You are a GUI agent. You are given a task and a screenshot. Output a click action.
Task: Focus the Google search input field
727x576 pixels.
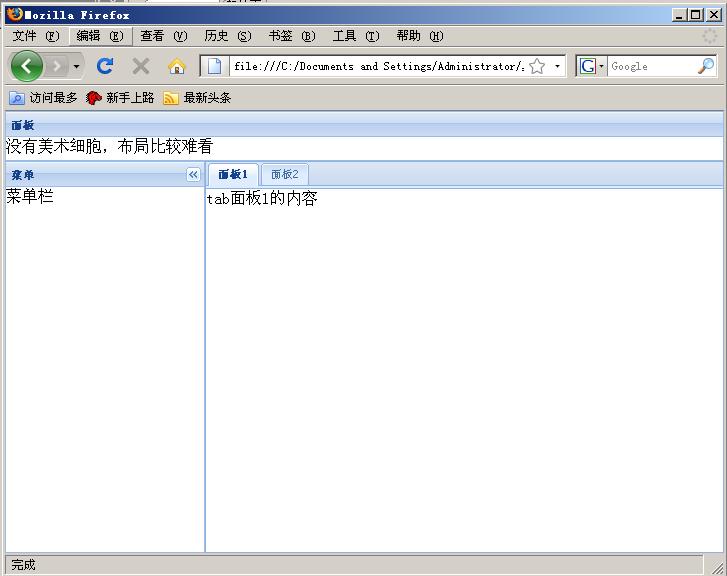pos(650,66)
